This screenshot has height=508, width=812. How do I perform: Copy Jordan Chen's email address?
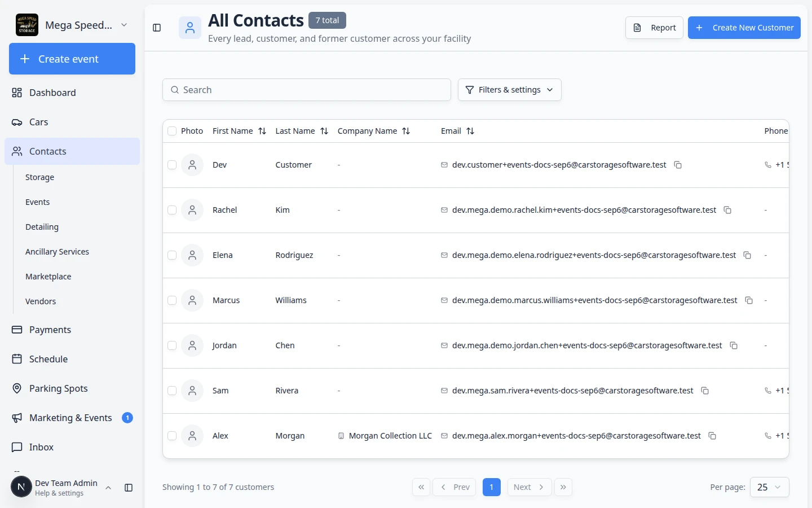(734, 345)
